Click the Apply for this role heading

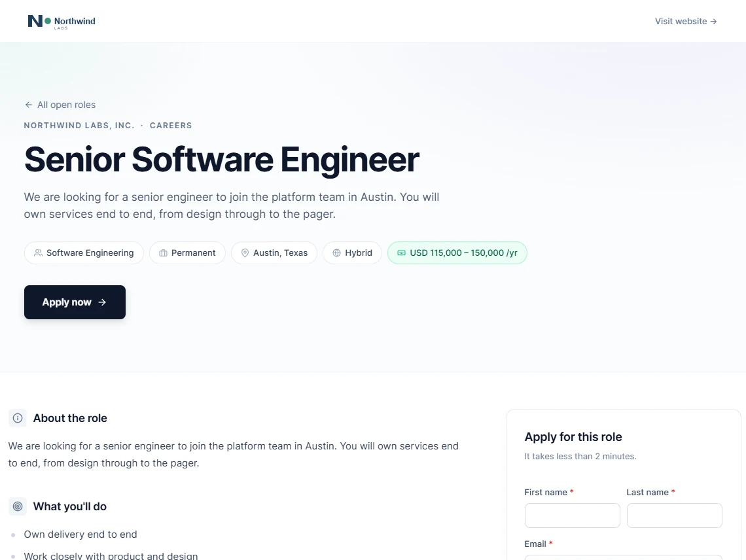point(573,437)
